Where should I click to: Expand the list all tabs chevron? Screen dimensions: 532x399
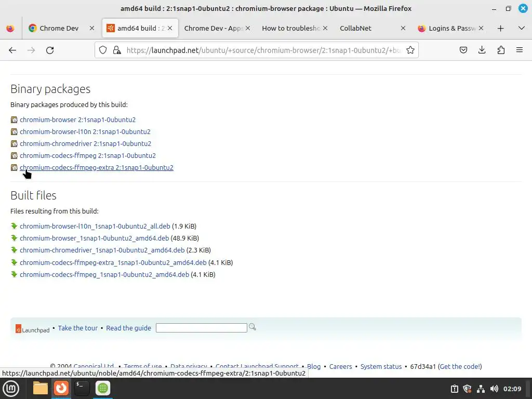tap(522, 28)
